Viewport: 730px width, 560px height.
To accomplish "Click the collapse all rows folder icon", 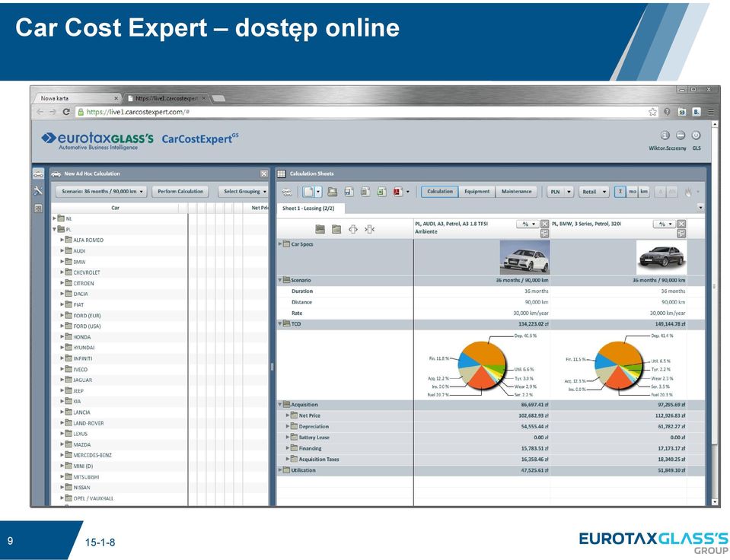I will (x=336, y=229).
